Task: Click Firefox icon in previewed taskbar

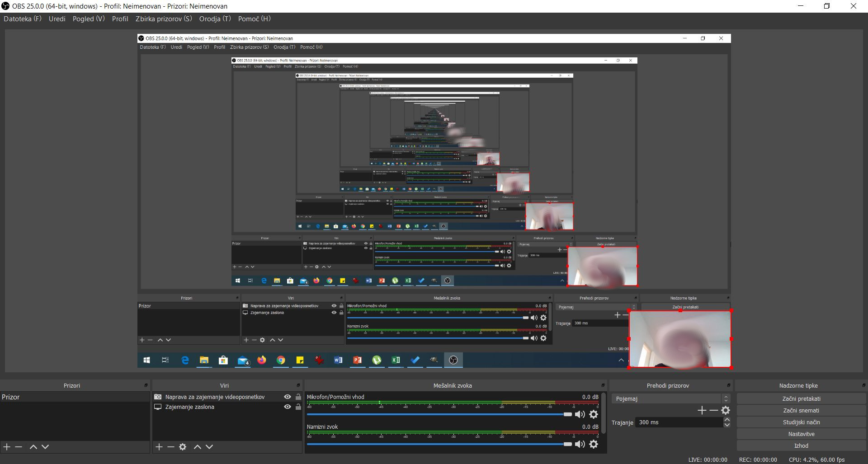Action: click(262, 360)
